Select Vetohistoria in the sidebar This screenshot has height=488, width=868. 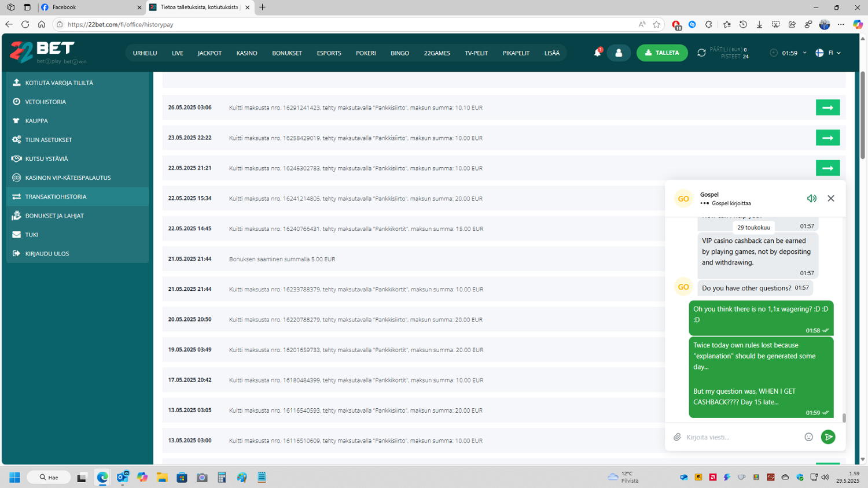click(46, 102)
